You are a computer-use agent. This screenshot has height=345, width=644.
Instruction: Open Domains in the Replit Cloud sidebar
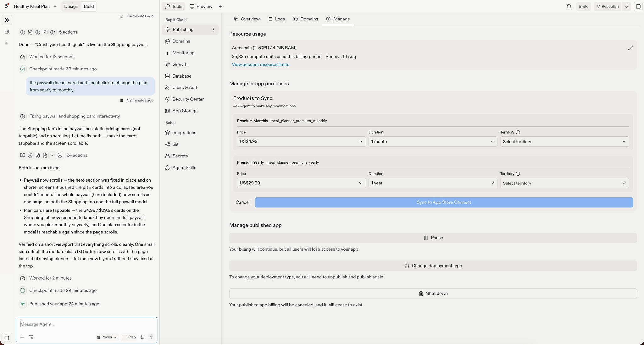(x=190, y=41)
